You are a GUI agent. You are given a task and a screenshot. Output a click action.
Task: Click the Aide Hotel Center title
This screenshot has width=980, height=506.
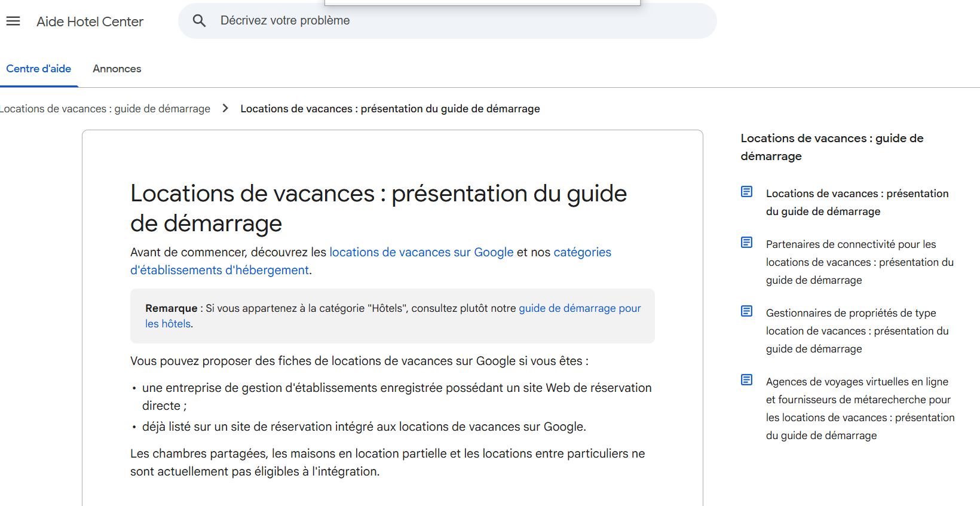(90, 22)
